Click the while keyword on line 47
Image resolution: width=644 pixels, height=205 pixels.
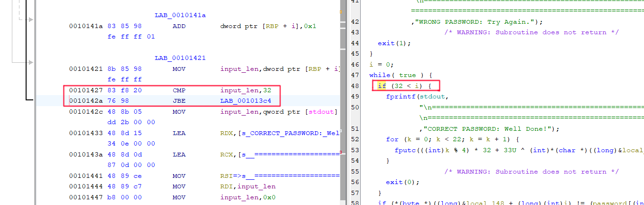[379, 75]
